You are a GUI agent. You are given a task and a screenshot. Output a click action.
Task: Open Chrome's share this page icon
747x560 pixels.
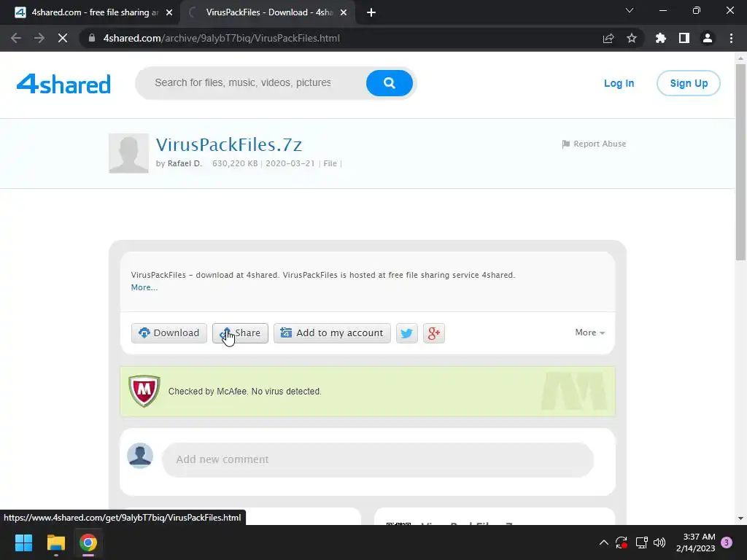tap(608, 38)
